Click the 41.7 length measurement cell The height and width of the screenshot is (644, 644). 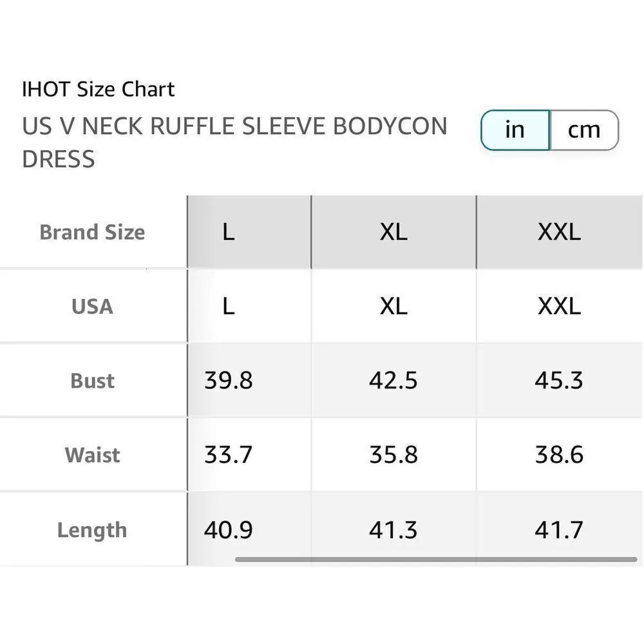tap(559, 530)
